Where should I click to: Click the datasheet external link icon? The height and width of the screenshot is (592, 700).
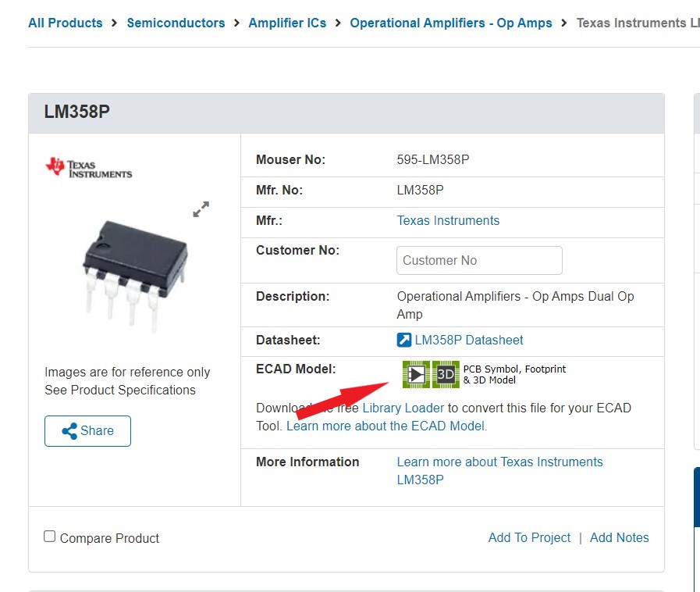[404, 340]
